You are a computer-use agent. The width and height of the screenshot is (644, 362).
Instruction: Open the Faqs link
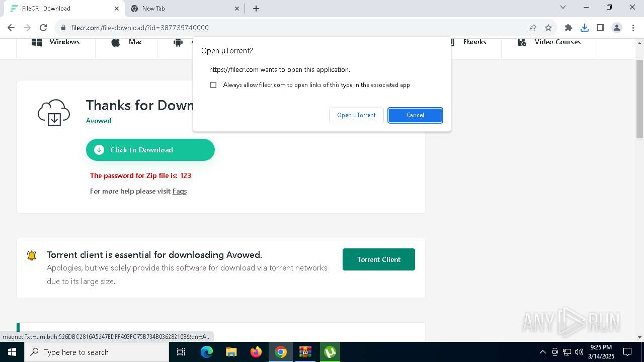tap(180, 191)
